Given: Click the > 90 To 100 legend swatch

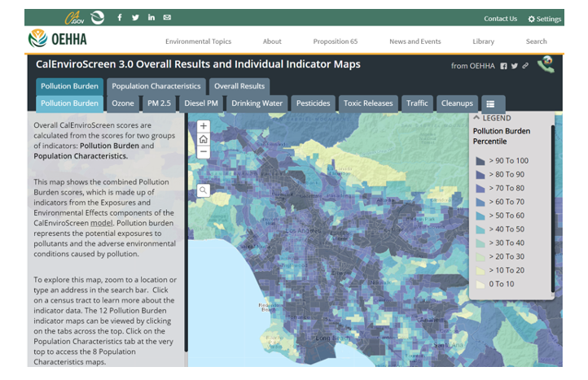Looking at the screenshot, I should pos(480,160).
